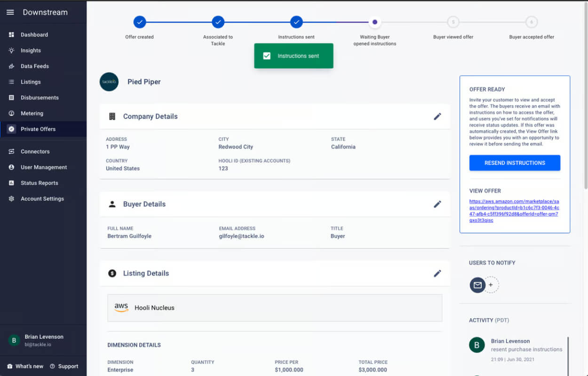
Task: Click the email envelope notify user icon
Action: tap(477, 285)
